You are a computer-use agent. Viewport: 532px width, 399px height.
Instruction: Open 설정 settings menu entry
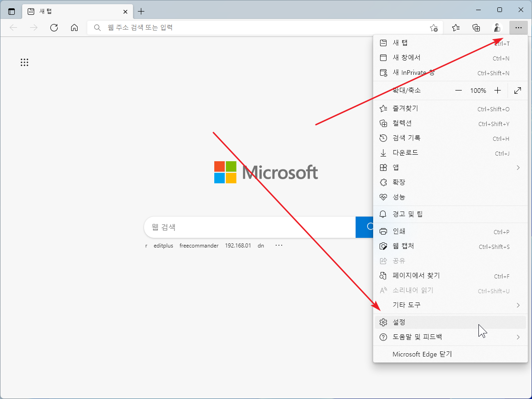coord(450,322)
